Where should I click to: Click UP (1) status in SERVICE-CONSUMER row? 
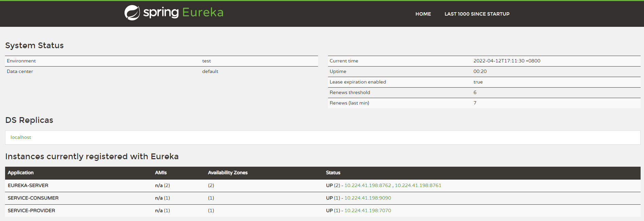pos(333,198)
